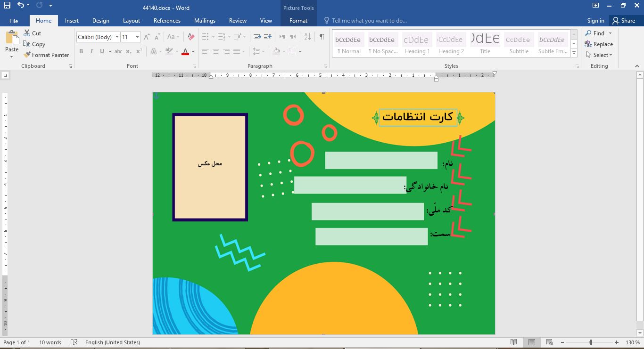
Task: Toggle italic formatting
Action: (91, 51)
